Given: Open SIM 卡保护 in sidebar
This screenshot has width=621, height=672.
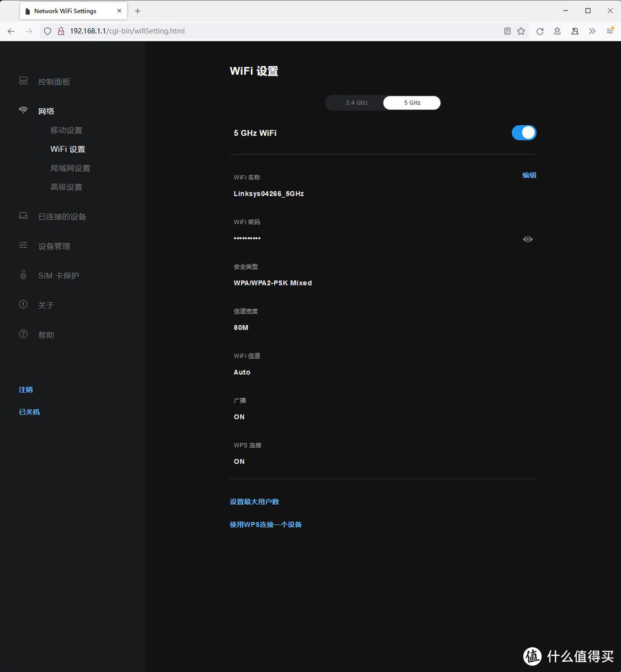Looking at the screenshot, I should coord(58,275).
